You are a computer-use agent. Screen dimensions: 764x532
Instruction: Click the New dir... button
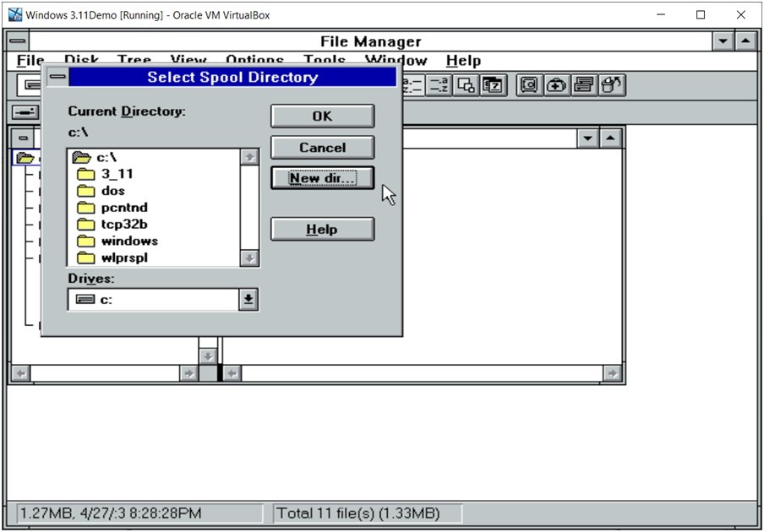[323, 178]
